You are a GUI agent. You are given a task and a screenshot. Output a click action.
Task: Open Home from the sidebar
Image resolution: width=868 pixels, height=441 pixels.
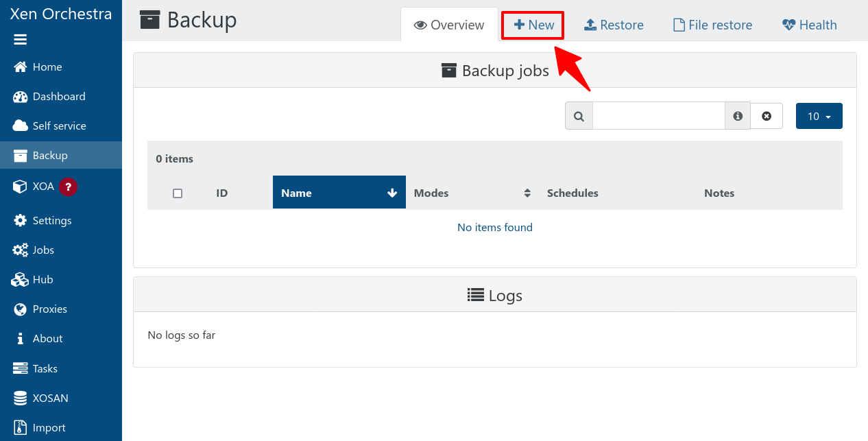47,67
